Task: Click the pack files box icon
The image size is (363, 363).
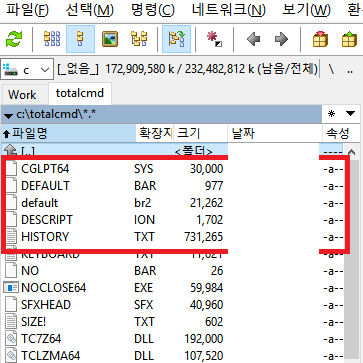Action: [x=320, y=39]
